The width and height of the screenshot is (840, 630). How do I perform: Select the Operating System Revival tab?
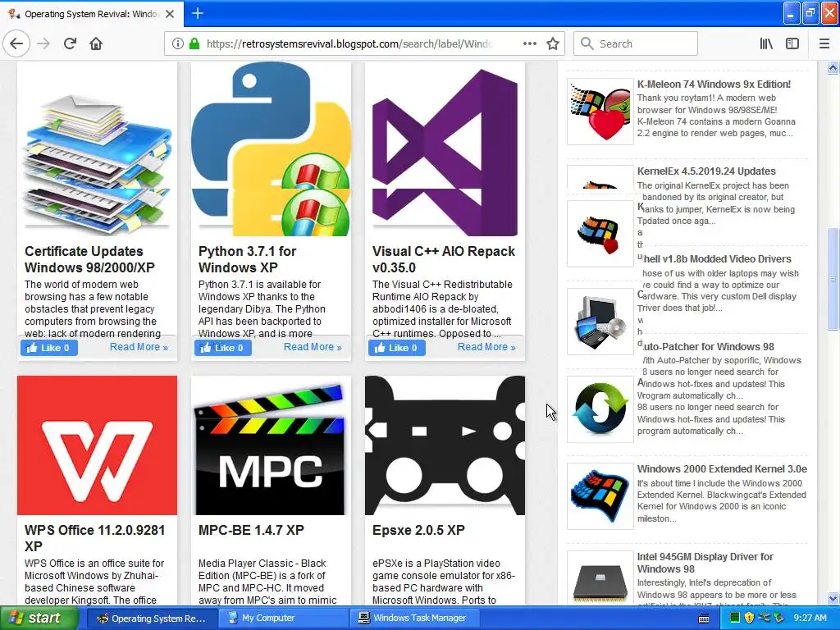coord(92,14)
